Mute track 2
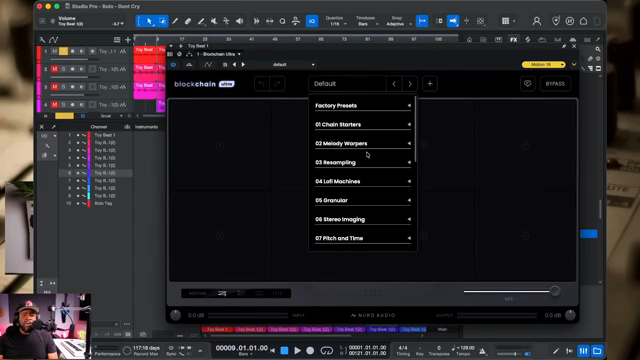This screenshot has width=640, height=360. (54, 69)
